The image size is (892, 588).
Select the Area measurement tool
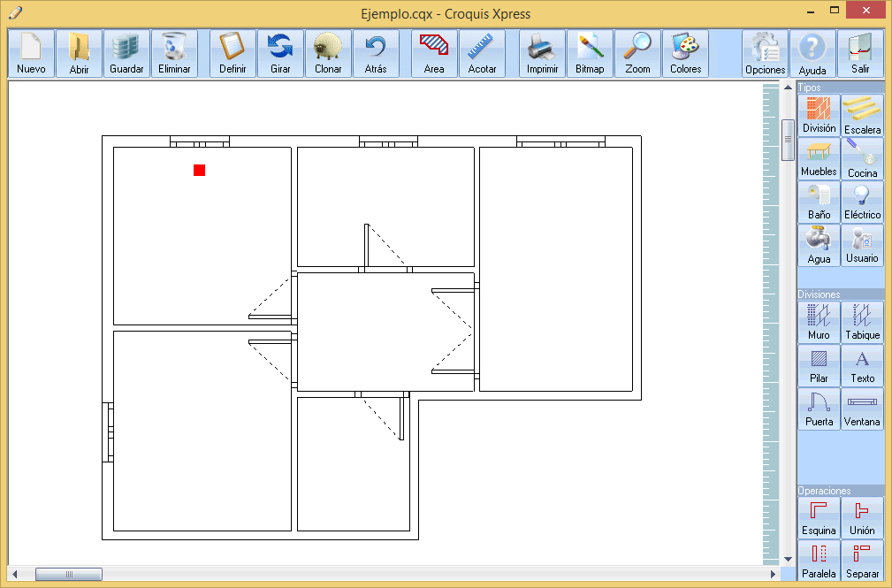point(434,53)
